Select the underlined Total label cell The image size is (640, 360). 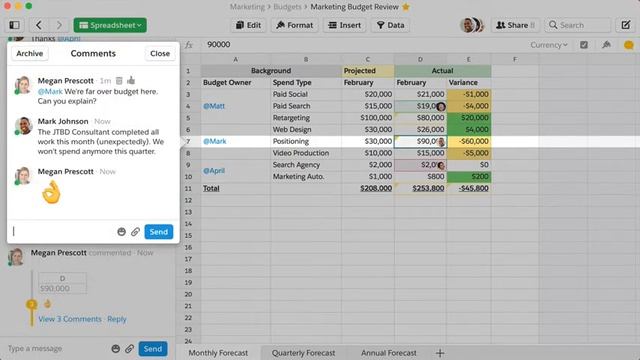(x=236, y=188)
